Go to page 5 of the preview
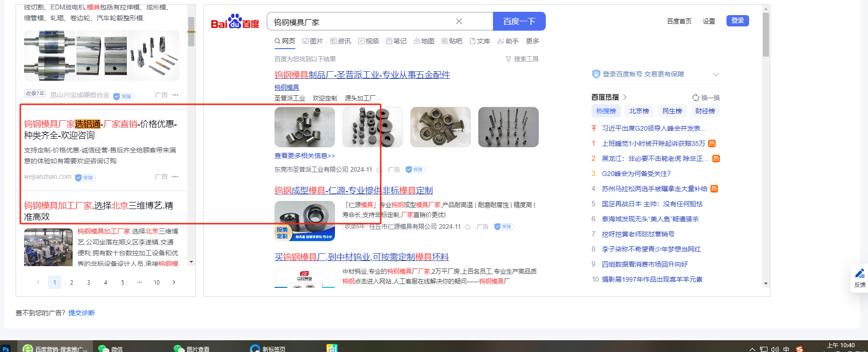Image resolution: width=868 pixels, height=352 pixels. point(123,282)
